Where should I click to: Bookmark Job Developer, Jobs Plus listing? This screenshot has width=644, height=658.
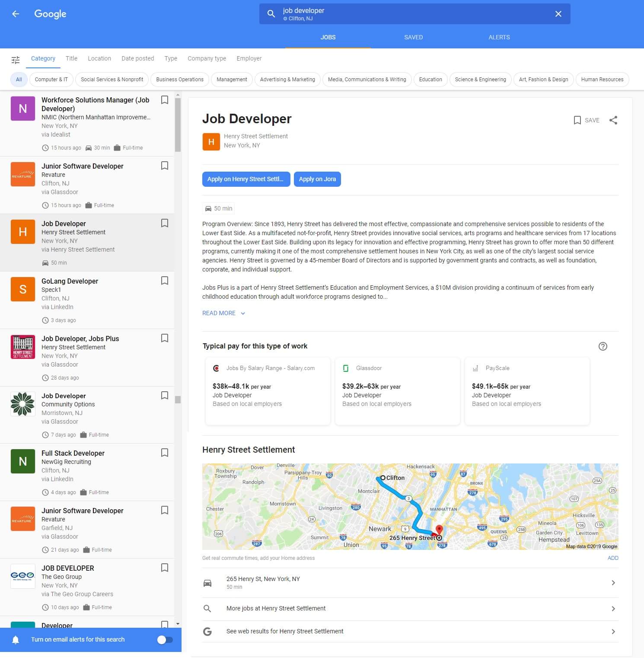[x=165, y=338]
